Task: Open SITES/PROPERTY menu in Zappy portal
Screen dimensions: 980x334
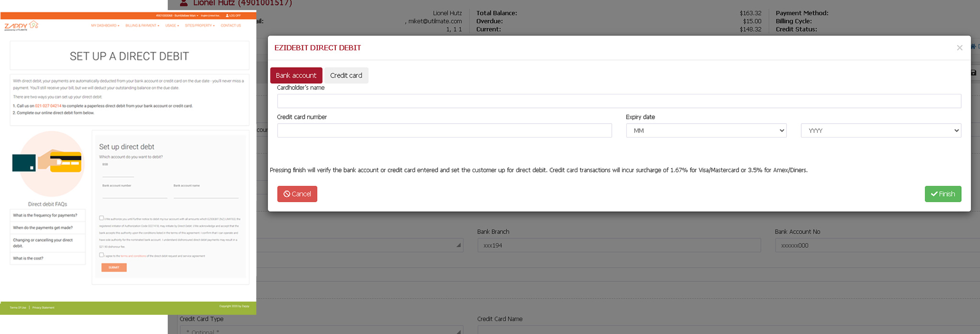Action: point(200,25)
